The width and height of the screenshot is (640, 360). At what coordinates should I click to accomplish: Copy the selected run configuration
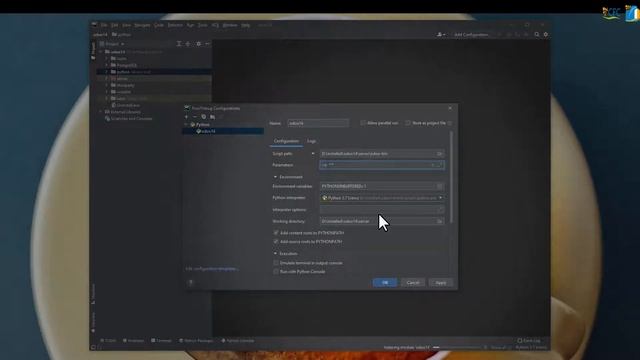tap(204, 117)
